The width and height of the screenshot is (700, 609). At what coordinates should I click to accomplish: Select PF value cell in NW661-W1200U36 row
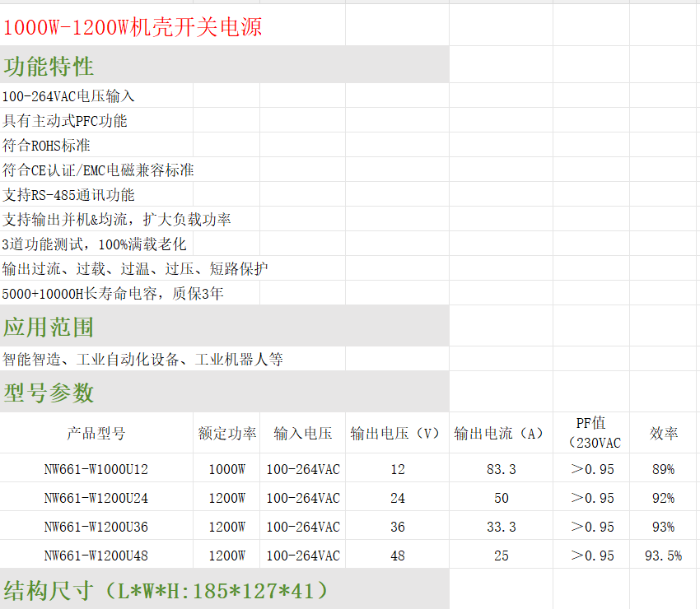pos(592,527)
